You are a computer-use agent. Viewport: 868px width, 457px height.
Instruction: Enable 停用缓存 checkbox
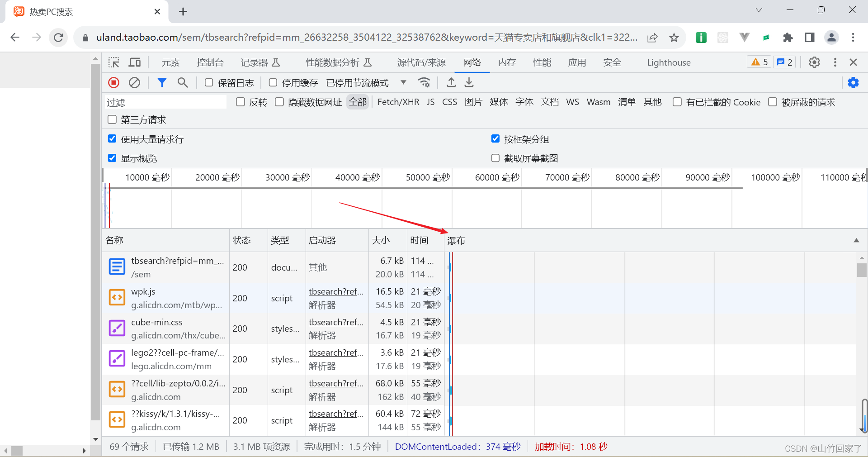(x=273, y=82)
